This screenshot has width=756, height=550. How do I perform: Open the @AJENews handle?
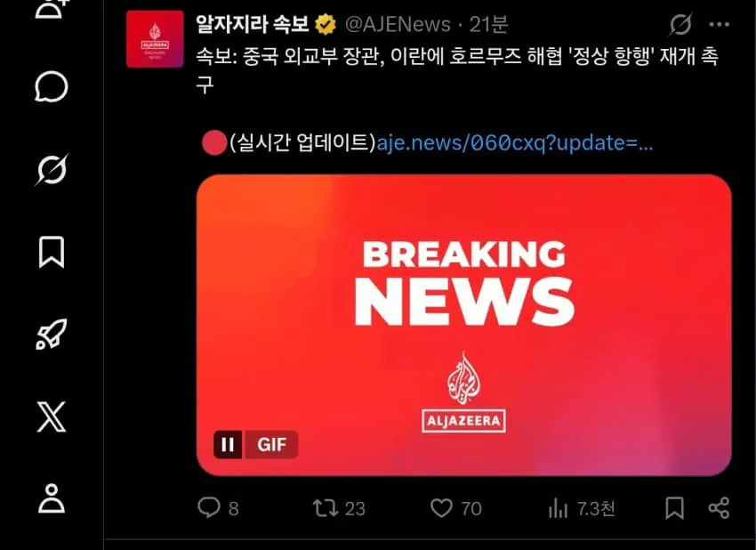pos(398,24)
